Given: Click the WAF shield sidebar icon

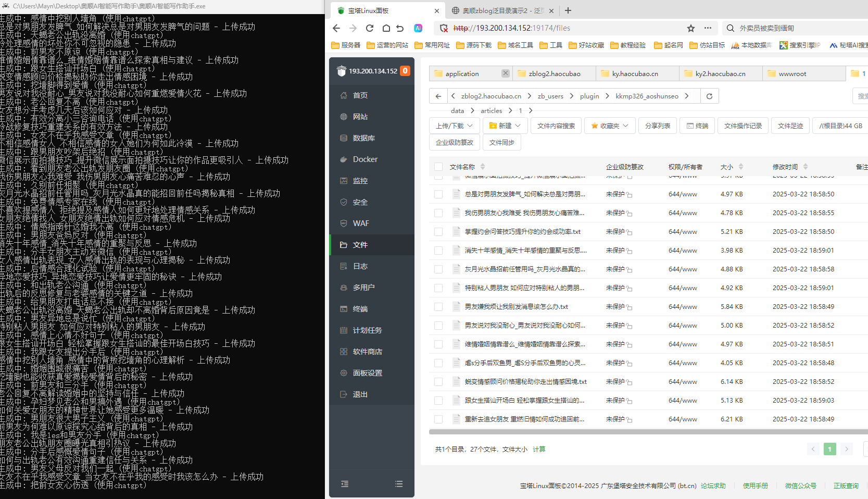Looking at the screenshot, I should [344, 223].
